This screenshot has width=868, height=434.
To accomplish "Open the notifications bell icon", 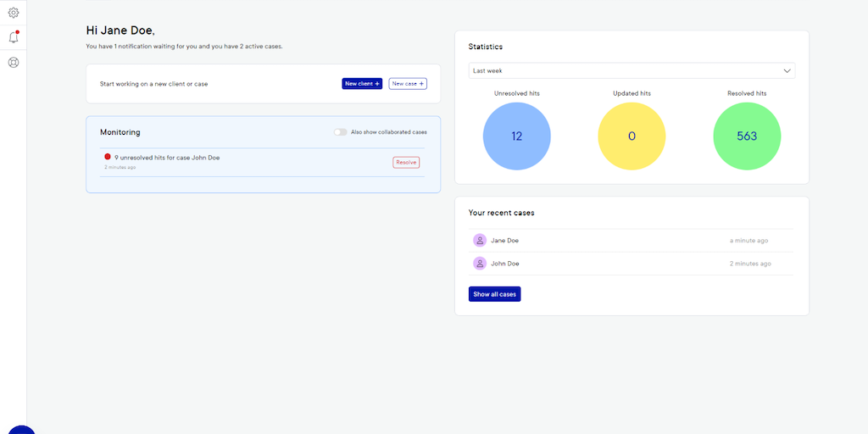I will pyautogui.click(x=14, y=37).
